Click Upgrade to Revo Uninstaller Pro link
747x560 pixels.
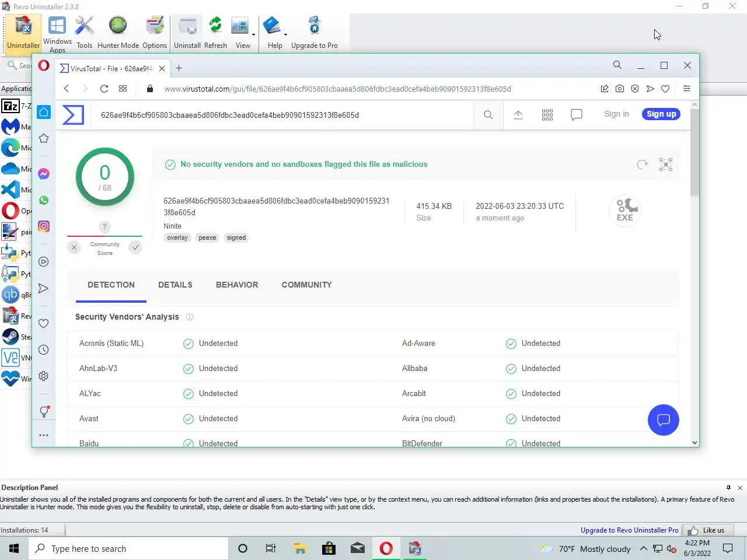tap(629, 530)
